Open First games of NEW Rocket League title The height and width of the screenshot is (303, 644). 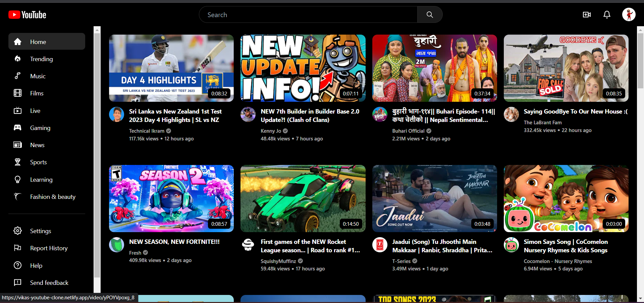tap(310, 246)
